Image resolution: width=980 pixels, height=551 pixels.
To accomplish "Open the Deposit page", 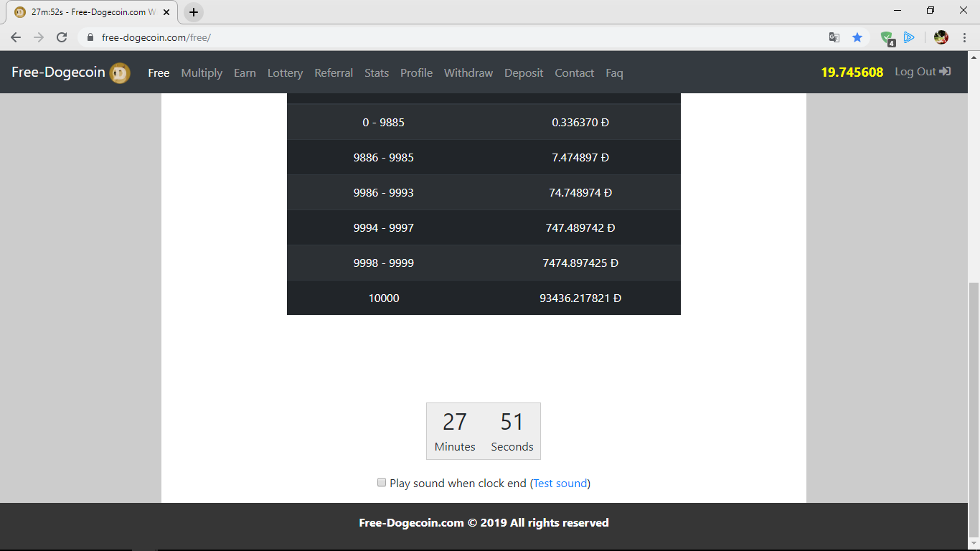I will pyautogui.click(x=524, y=73).
